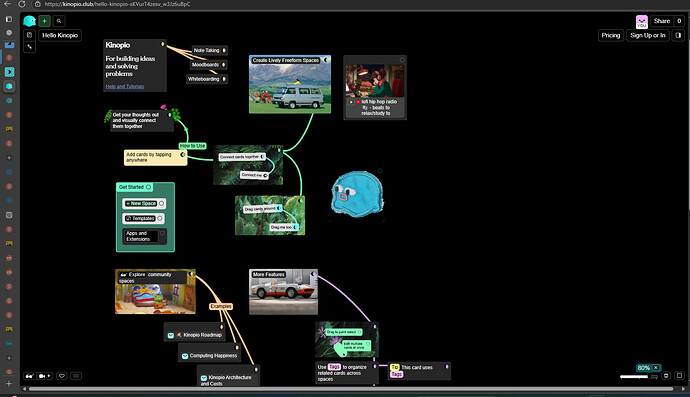Play the lofi hip hop radio video
690x397 pixels.
[351, 102]
